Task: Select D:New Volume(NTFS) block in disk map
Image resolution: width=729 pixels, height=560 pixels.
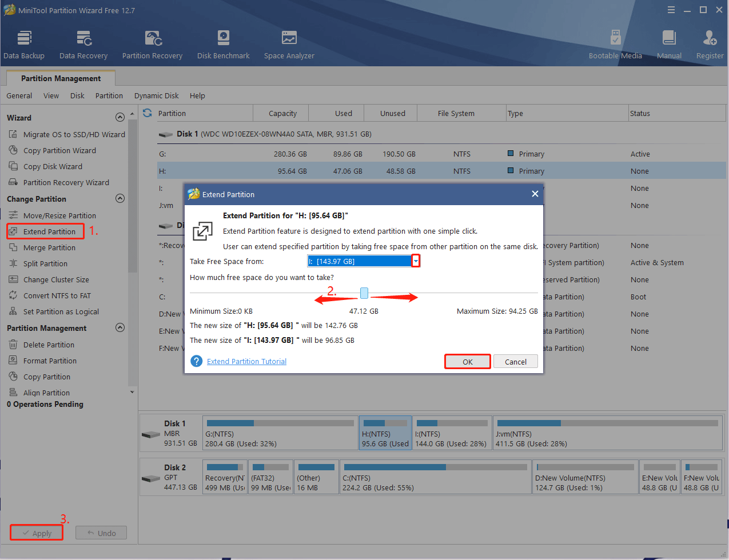Action: tap(585, 477)
